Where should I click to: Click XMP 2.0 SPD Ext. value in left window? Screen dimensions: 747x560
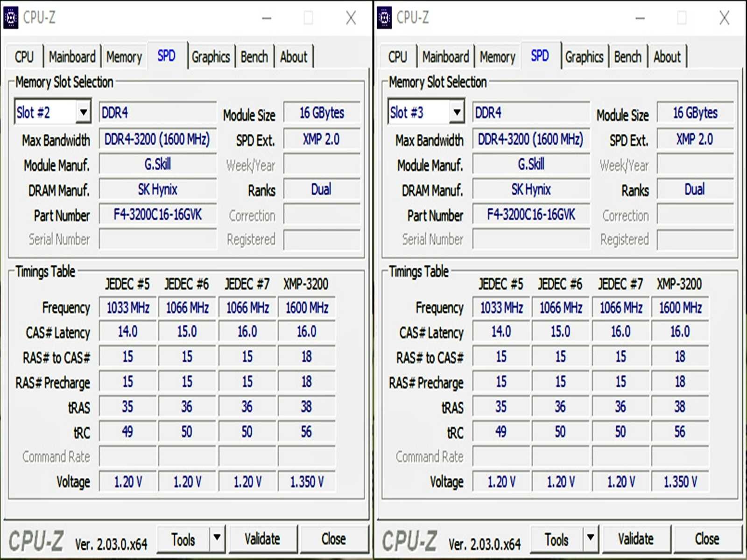click(322, 139)
